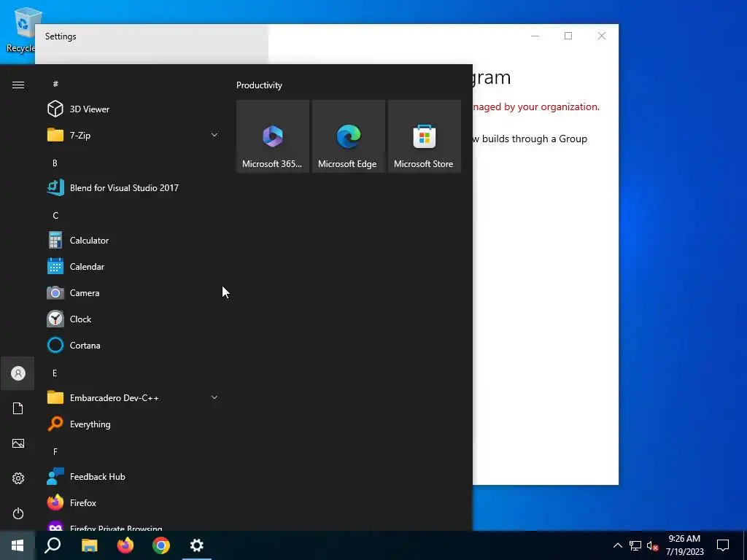Jump to apps via the # letter header

[55, 84]
